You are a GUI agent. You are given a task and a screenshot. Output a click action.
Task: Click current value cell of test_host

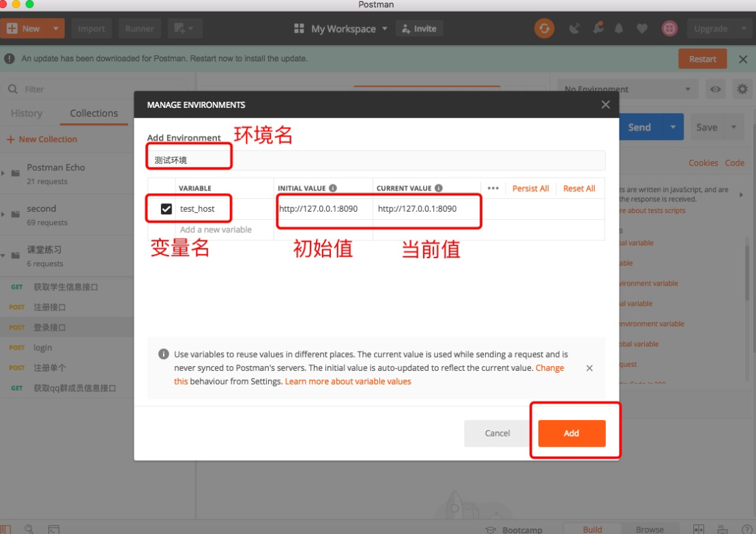pyautogui.click(x=426, y=209)
